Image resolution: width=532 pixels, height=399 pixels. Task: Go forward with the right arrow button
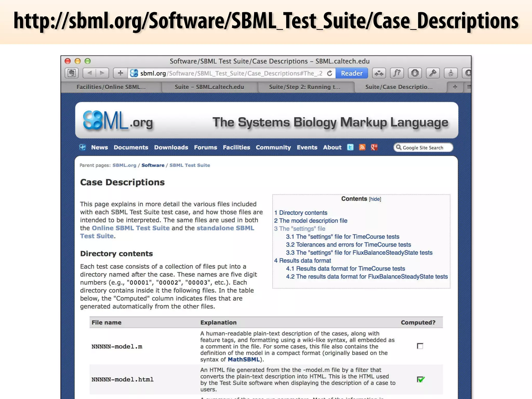click(x=102, y=73)
